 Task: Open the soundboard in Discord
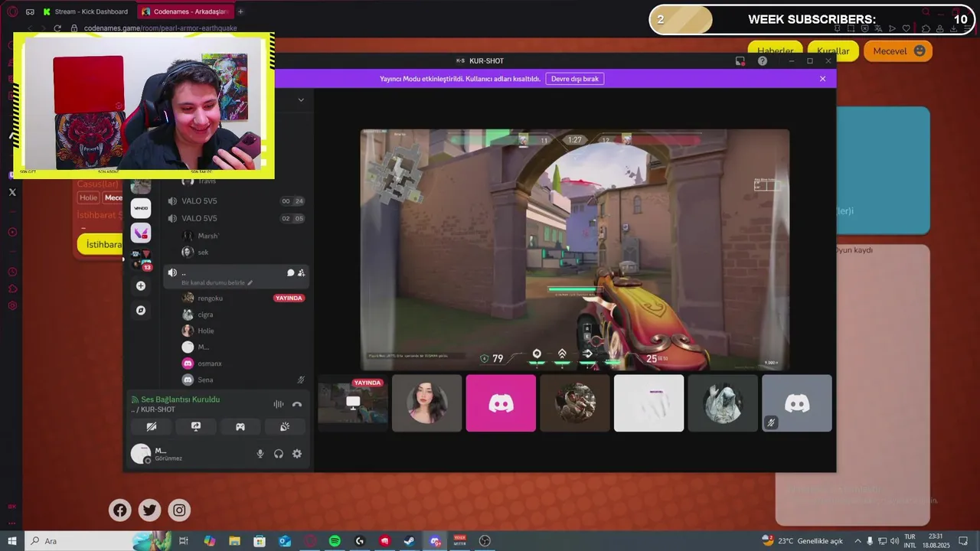[x=285, y=427]
